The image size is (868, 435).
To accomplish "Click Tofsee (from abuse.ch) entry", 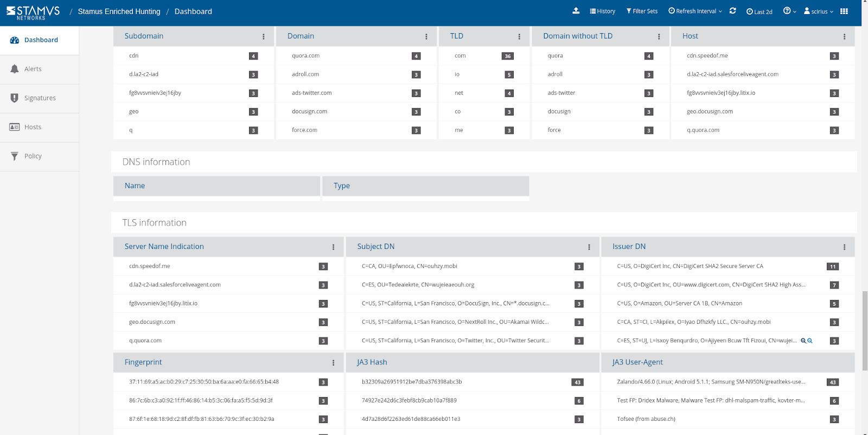I will [646, 419].
